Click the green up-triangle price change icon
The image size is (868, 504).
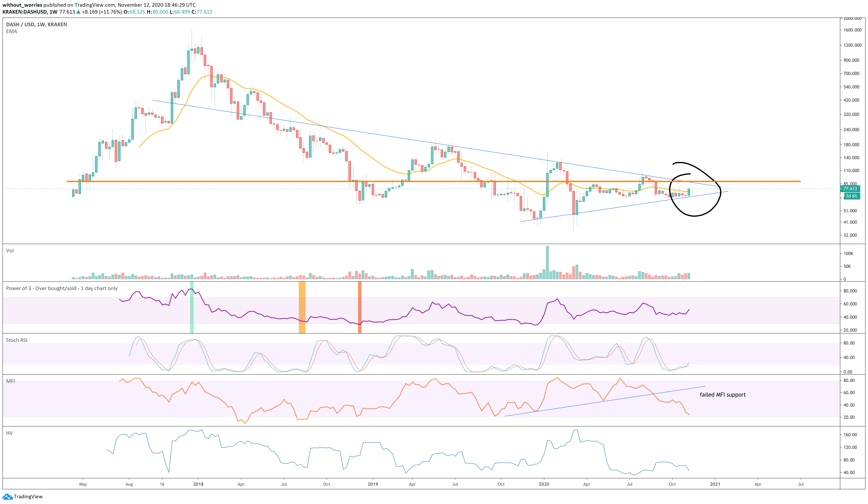(79, 12)
